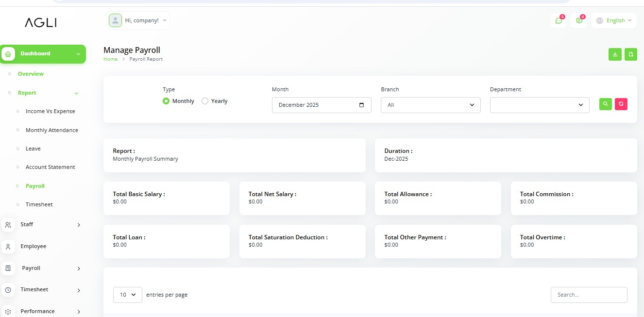Open the English language selector
The height and width of the screenshot is (317, 644).
pyautogui.click(x=614, y=20)
